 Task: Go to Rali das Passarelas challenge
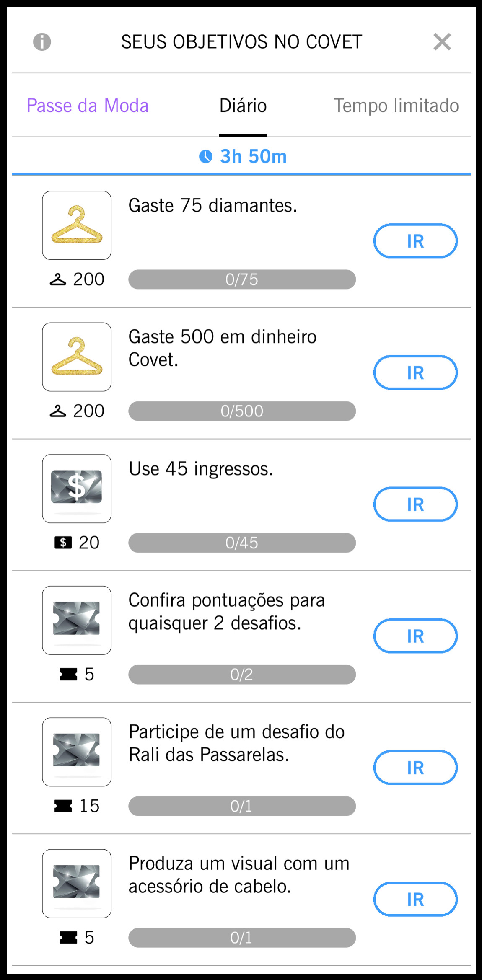[x=415, y=767]
